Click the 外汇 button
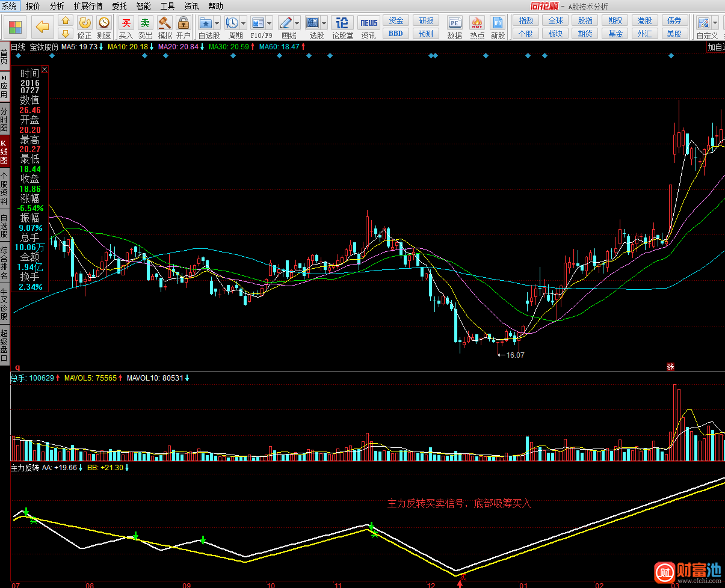This screenshot has width=725, height=588. click(x=645, y=34)
